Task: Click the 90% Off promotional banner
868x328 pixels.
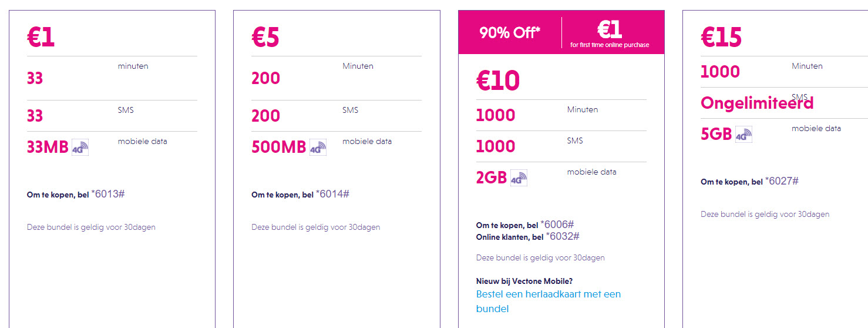Action: coord(510,32)
